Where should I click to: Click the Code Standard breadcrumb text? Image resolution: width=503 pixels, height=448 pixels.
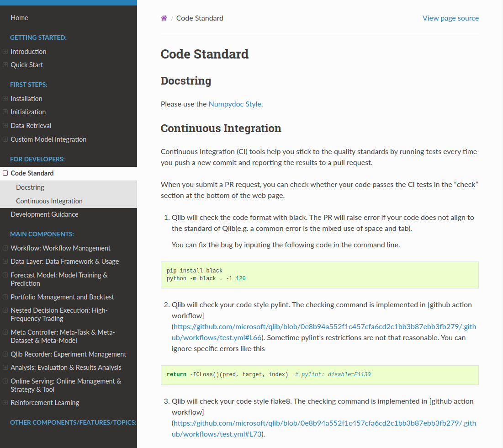pos(200,18)
